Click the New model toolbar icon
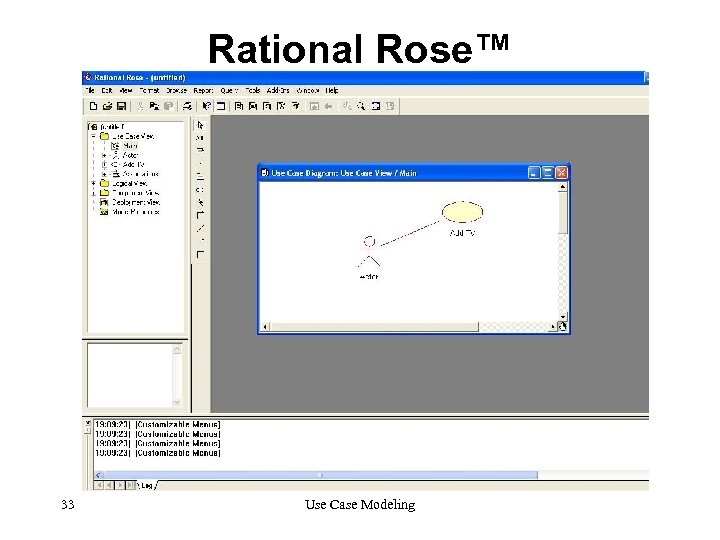 pyautogui.click(x=93, y=106)
